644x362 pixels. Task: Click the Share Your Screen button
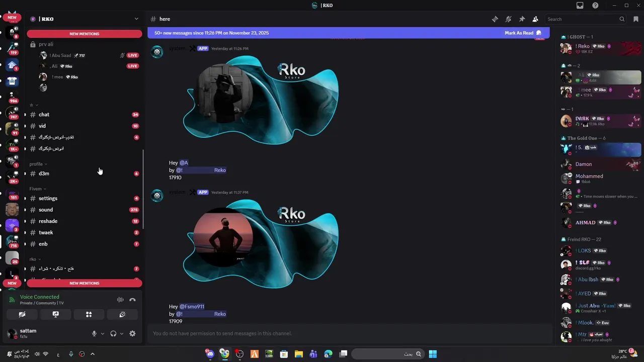55,314
